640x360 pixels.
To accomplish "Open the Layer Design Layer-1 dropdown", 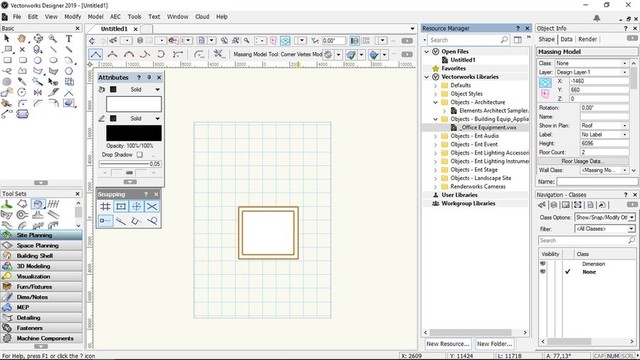I will point(591,72).
